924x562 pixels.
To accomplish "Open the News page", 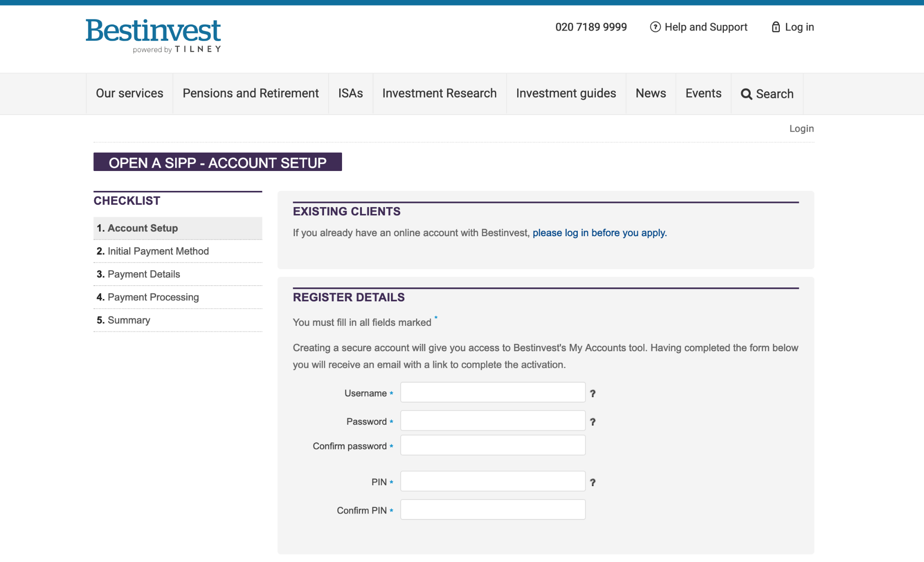I will tap(650, 93).
